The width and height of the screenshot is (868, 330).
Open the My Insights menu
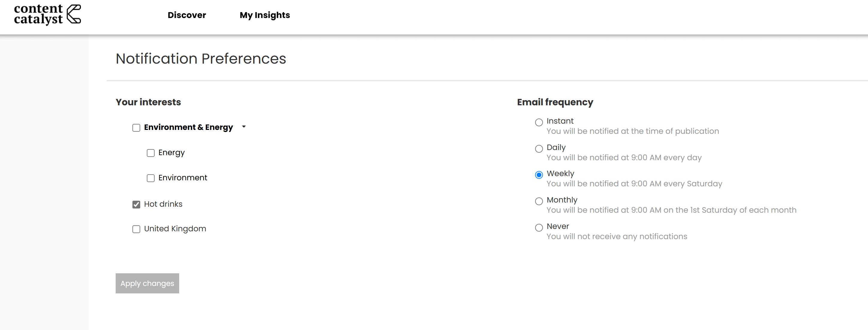265,15
